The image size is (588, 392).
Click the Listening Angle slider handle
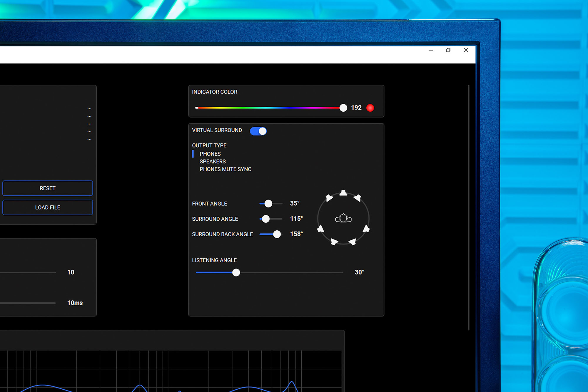(x=236, y=272)
